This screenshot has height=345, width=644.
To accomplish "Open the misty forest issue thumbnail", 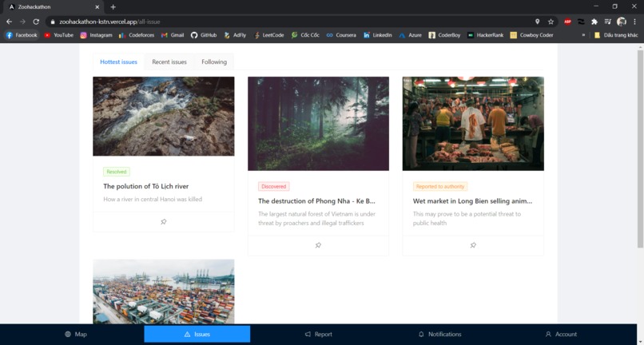I will click(318, 124).
